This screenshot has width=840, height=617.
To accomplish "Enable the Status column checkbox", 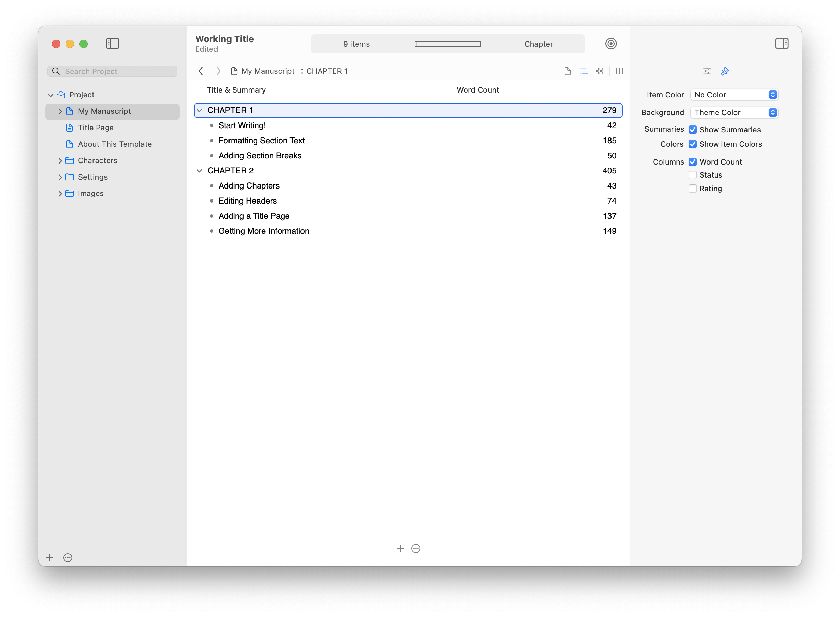I will pos(693,175).
